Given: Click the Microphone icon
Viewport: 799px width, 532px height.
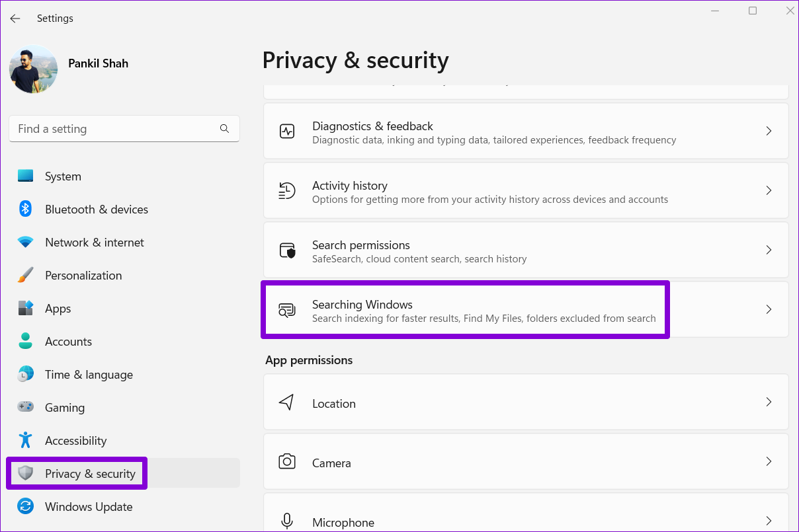Looking at the screenshot, I should tap(286, 521).
